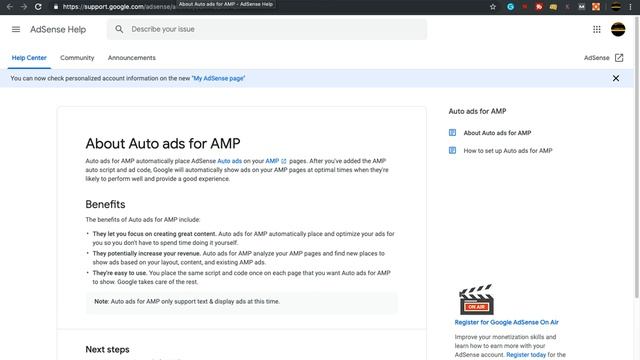This screenshot has width=640, height=360.
Task: Follow the Auto ads link in the intro
Action: 229,161
